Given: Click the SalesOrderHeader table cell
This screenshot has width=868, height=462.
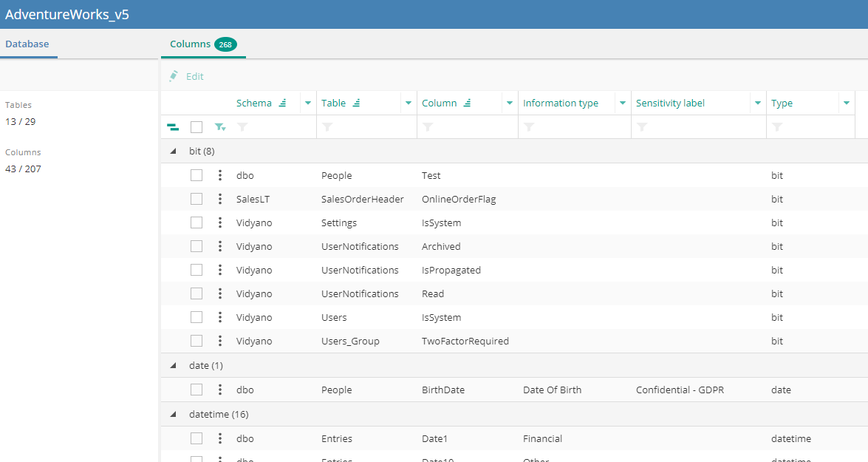Looking at the screenshot, I should [x=362, y=199].
